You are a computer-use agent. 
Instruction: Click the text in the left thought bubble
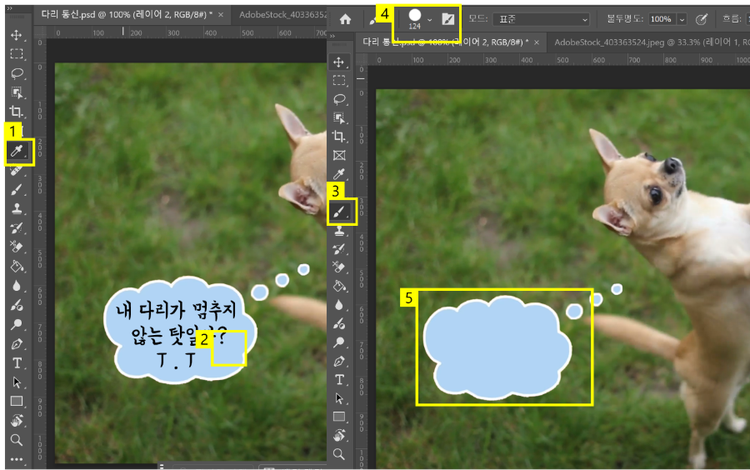coord(176,334)
